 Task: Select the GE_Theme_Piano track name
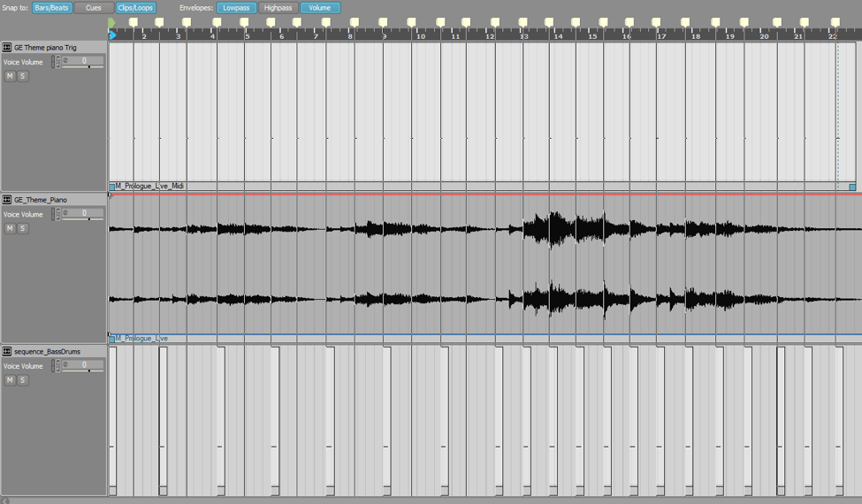41,200
